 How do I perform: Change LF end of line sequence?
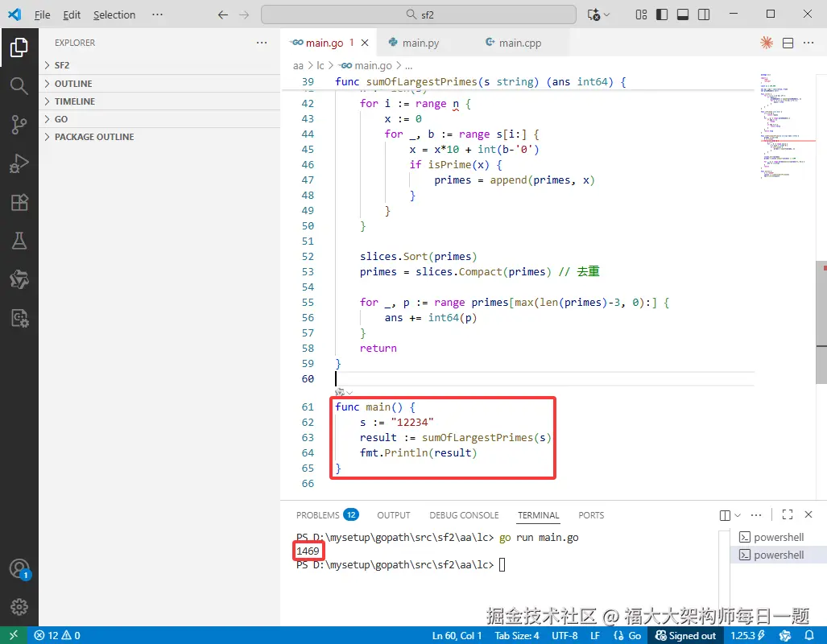click(x=595, y=636)
